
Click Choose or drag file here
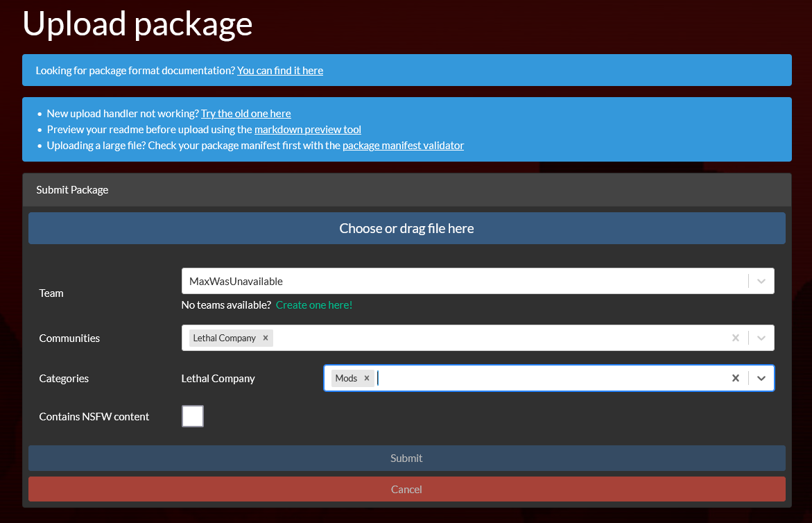click(x=406, y=228)
